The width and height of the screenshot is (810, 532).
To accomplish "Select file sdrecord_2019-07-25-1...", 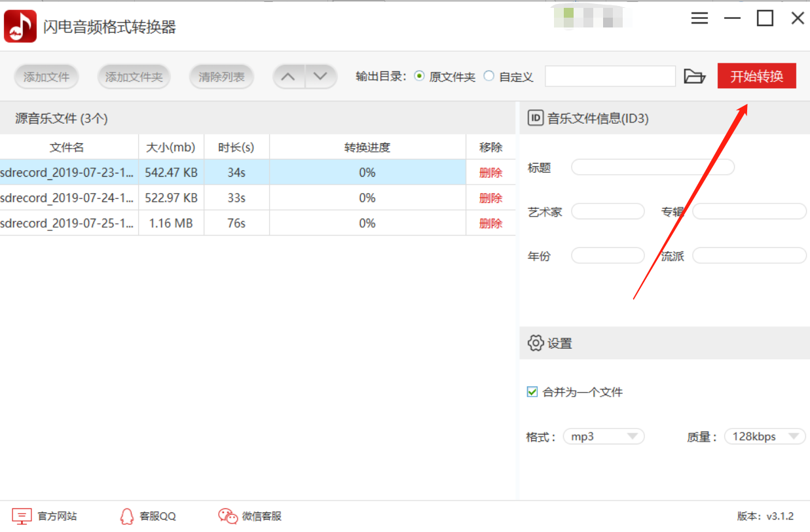I will 67,224.
